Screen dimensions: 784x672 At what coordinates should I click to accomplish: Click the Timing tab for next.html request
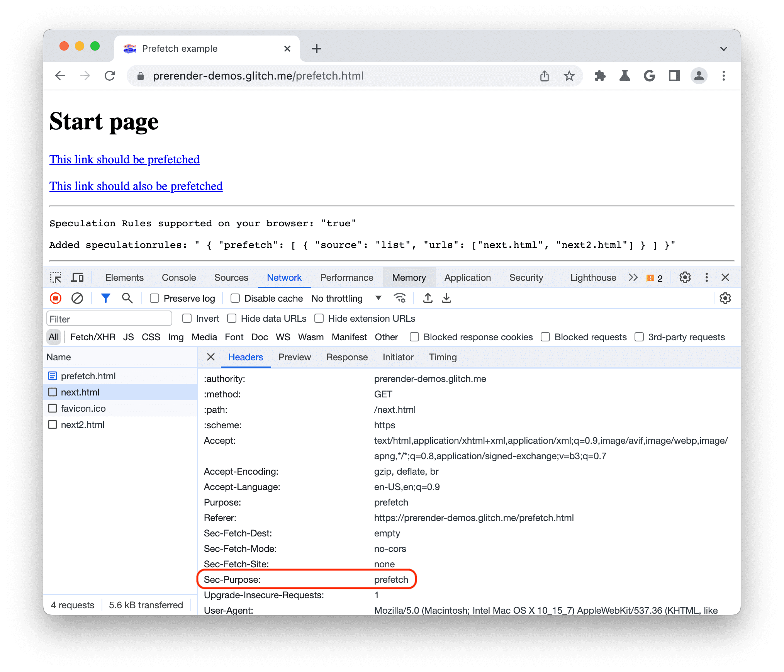click(x=441, y=357)
